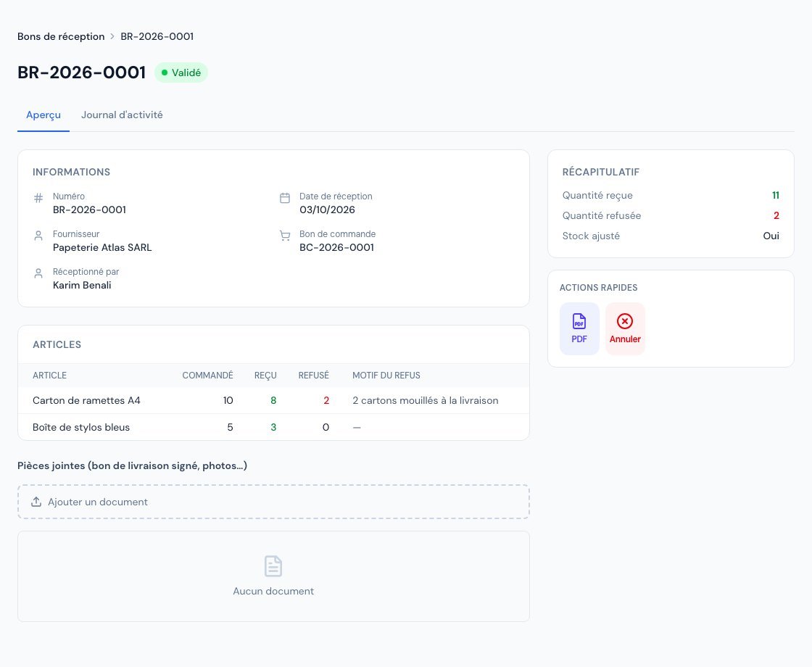Click the upload icon beside Ajouter un document
This screenshot has height=667, width=812.
click(36, 502)
